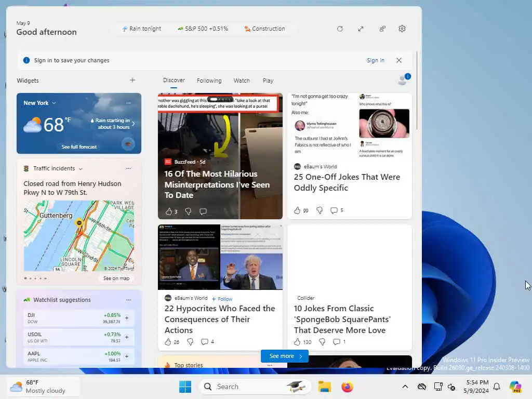532x399 pixels.
Task: Click the taskbar Search box
Action: point(255,387)
